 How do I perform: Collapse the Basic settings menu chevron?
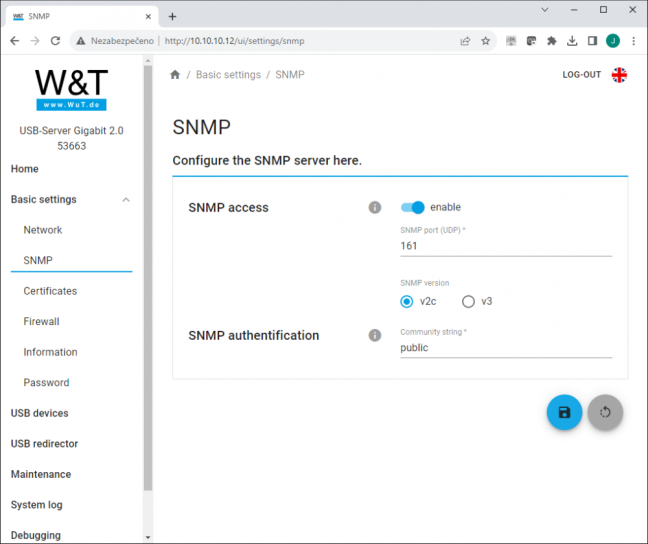tap(126, 200)
